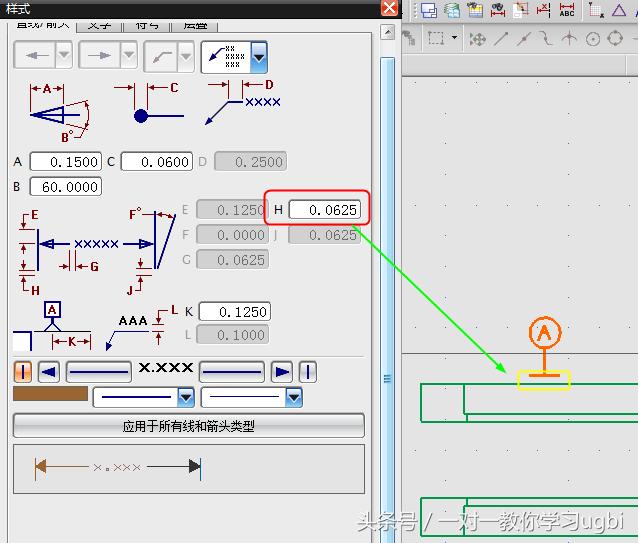This screenshot has height=543, width=638.
Task: Click the orange datum A symbol in drawing
Action: [x=543, y=332]
